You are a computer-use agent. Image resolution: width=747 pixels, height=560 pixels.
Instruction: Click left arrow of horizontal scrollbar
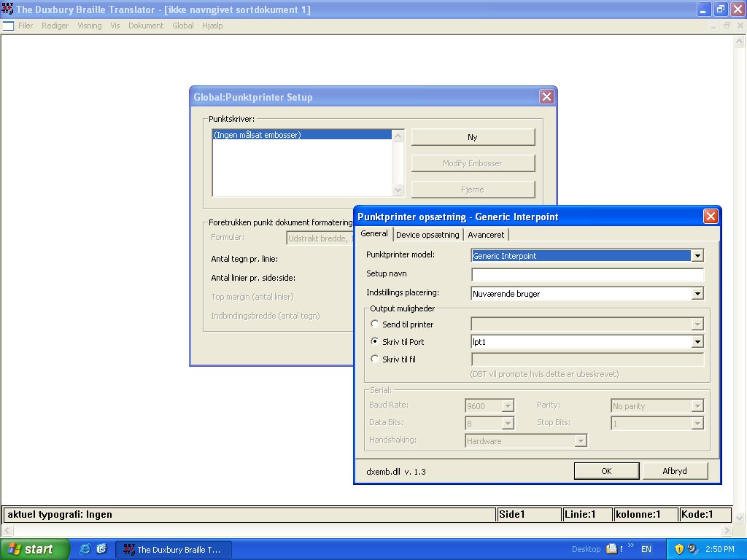coord(7,530)
